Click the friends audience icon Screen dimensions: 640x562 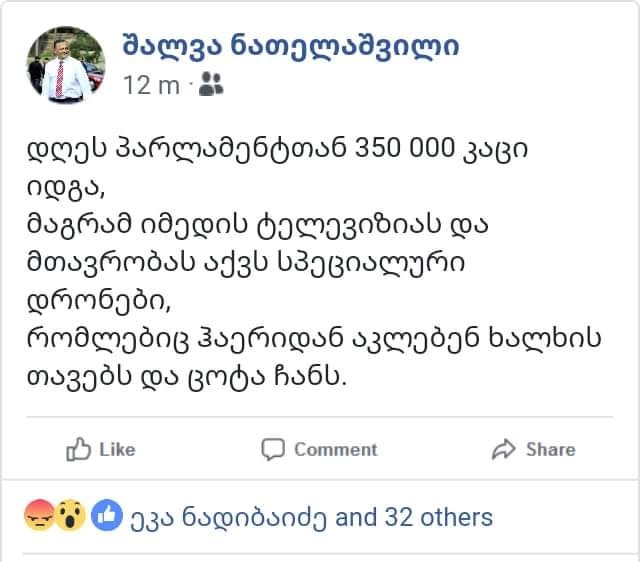(x=211, y=86)
